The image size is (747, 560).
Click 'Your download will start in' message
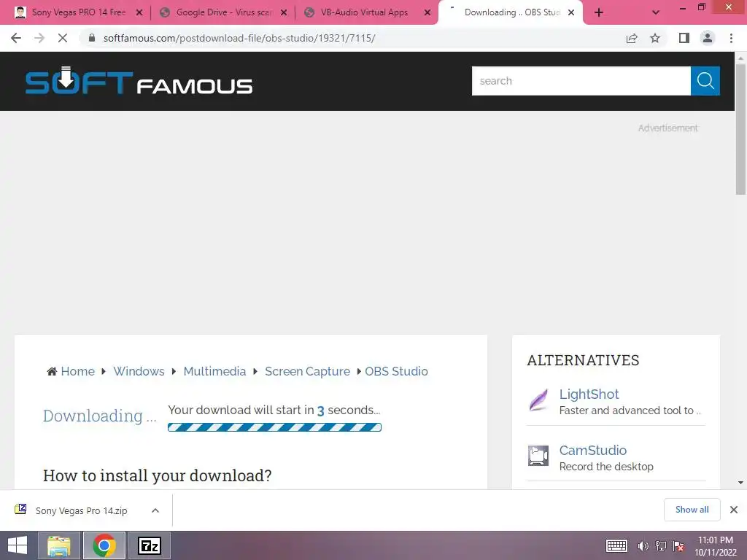pyautogui.click(x=274, y=410)
